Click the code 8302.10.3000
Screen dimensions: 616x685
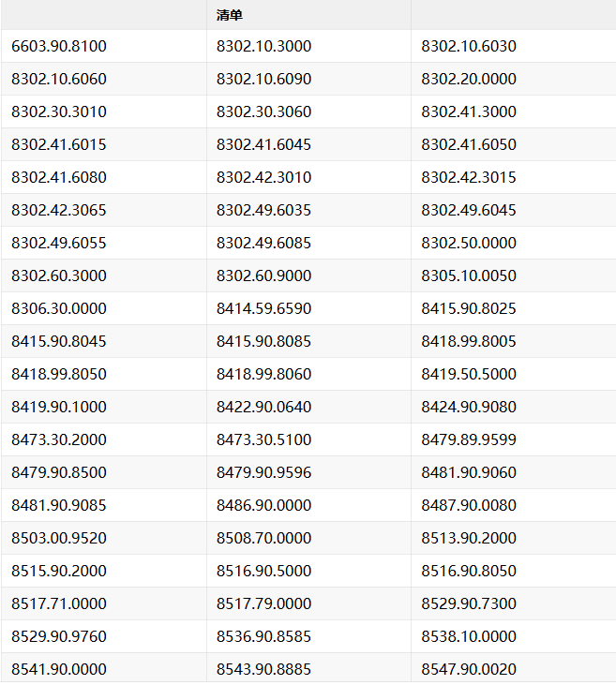(x=263, y=46)
